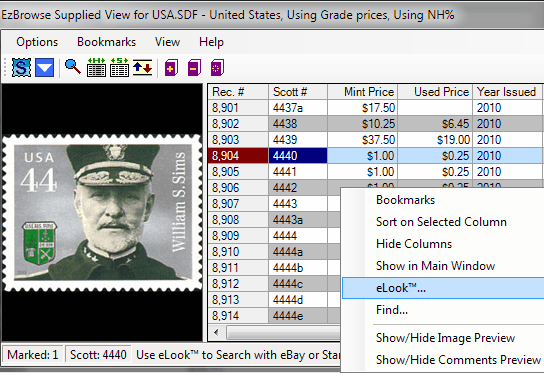This screenshot has width=544, height=378.
Task: Click the blue S stamp toolbar icon
Action: click(21, 68)
